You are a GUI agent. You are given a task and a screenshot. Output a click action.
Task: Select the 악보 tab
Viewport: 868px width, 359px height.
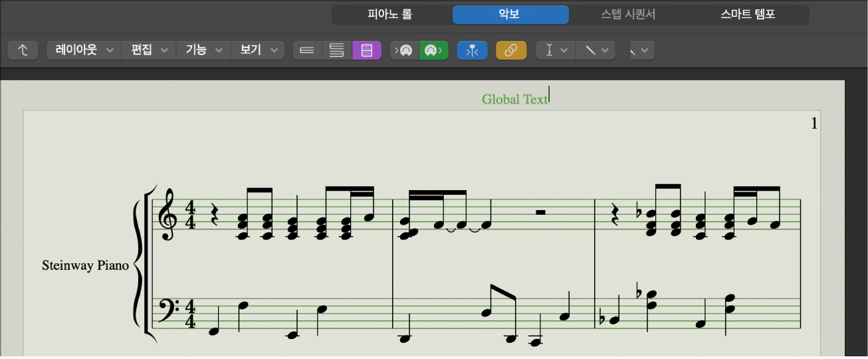(x=510, y=14)
